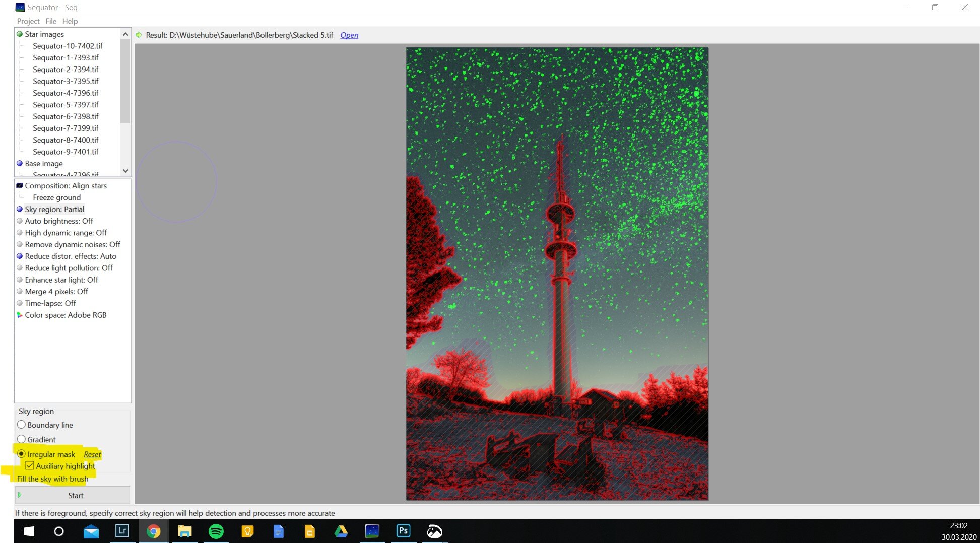The image size is (980, 543).
Task: Open Google Docs icon in taskbar
Action: coord(279,531)
